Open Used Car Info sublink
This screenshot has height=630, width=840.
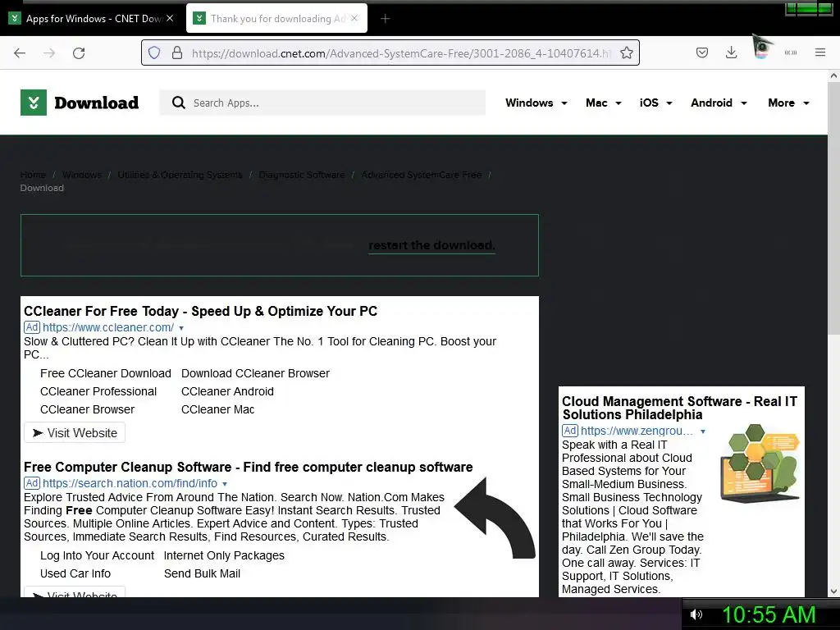pyautogui.click(x=75, y=573)
